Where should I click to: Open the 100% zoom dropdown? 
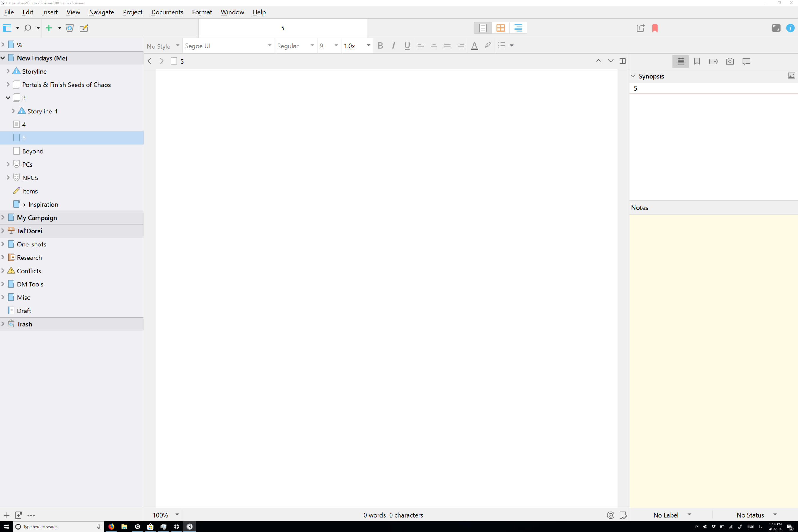click(166, 515)
